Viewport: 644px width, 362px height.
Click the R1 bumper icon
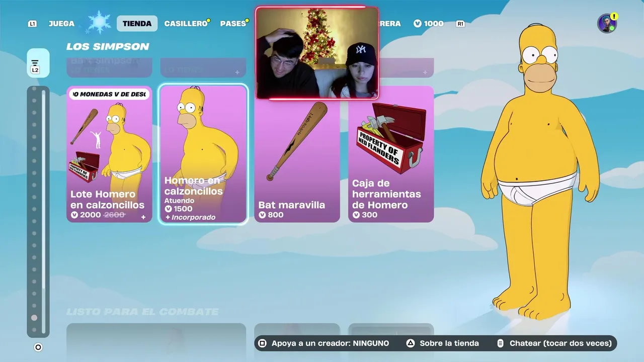(x=460, y=24)
